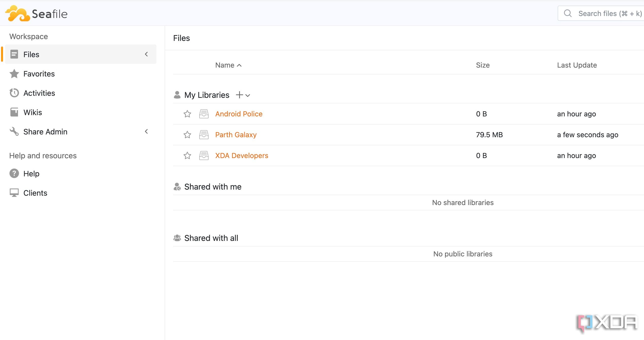Click the Wikis book icon
644x340 pixels.
pyautogui.click(x=14, y=112)
